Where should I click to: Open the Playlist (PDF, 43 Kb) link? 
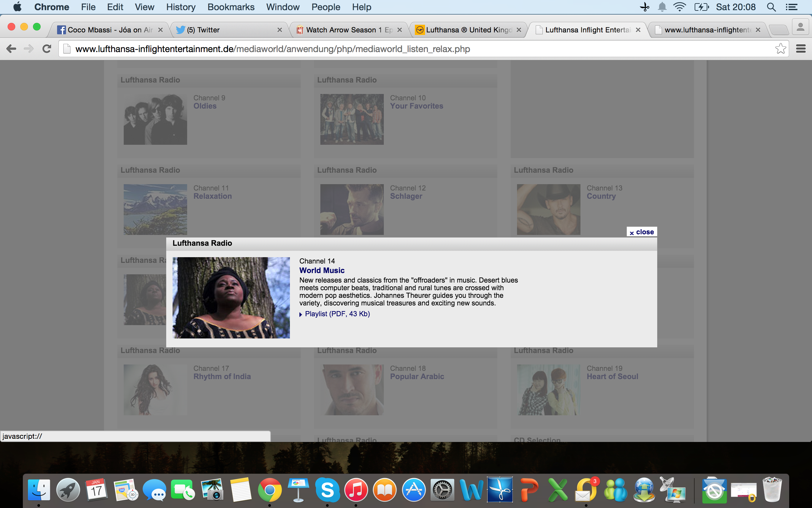coord(337,314)
